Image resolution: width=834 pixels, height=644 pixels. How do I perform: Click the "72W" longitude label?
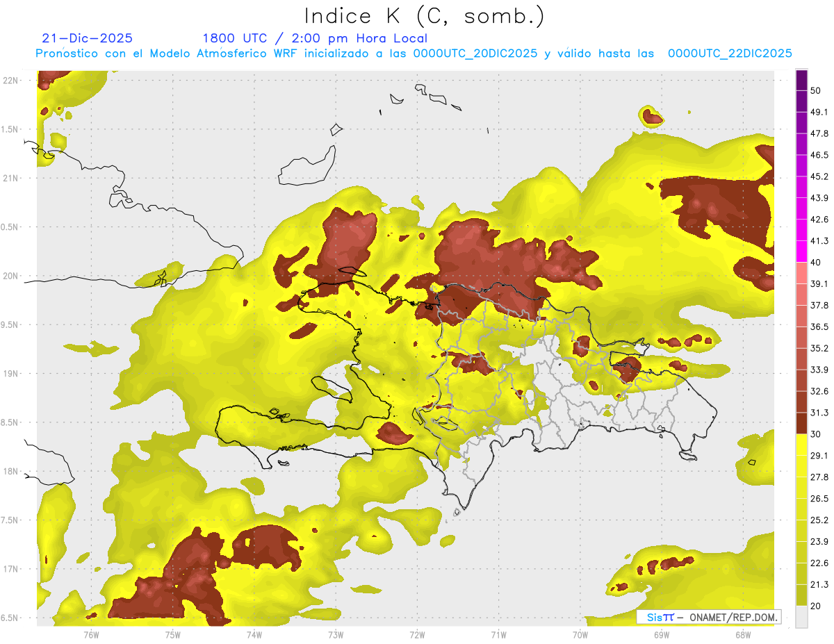(x=417, y=634)
